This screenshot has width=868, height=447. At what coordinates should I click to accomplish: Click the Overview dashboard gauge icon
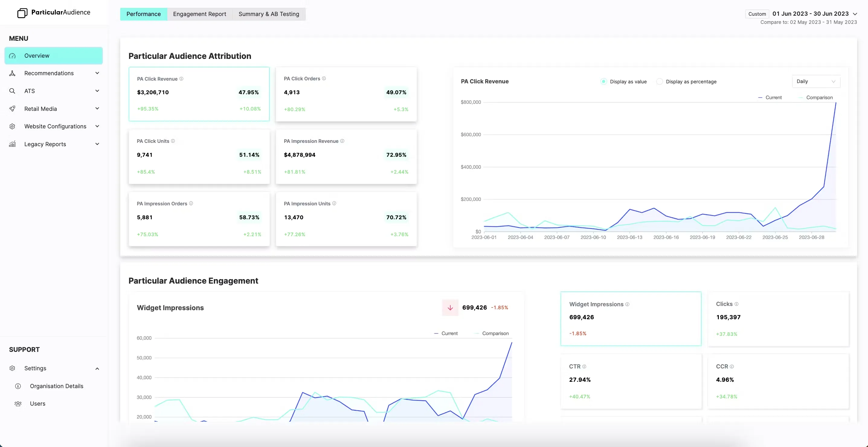coord(12,56)
